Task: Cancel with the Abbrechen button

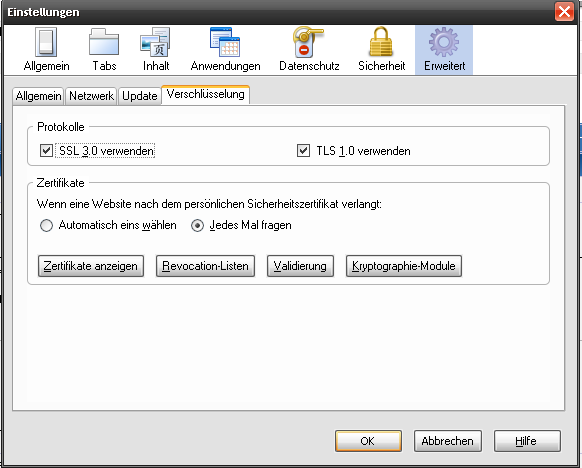Action: tap(448, 441)
